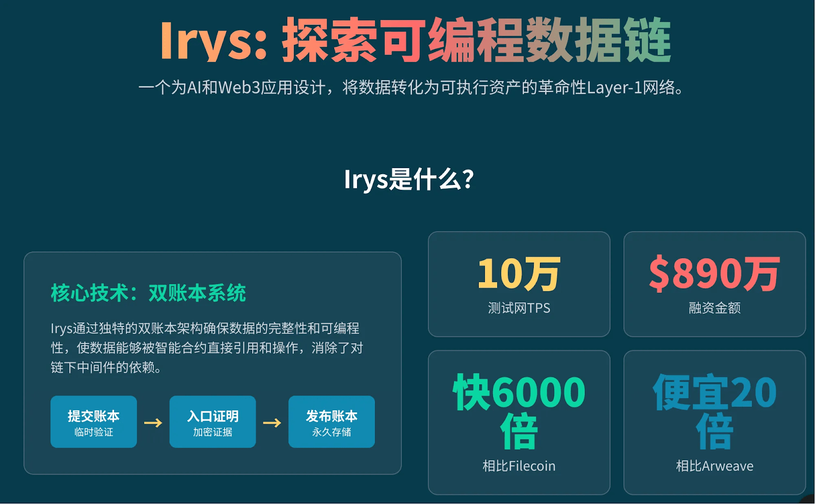This screenshot has height=504, width=815.
Task: Click the 入口证明 step box
Action: [212, 422]
